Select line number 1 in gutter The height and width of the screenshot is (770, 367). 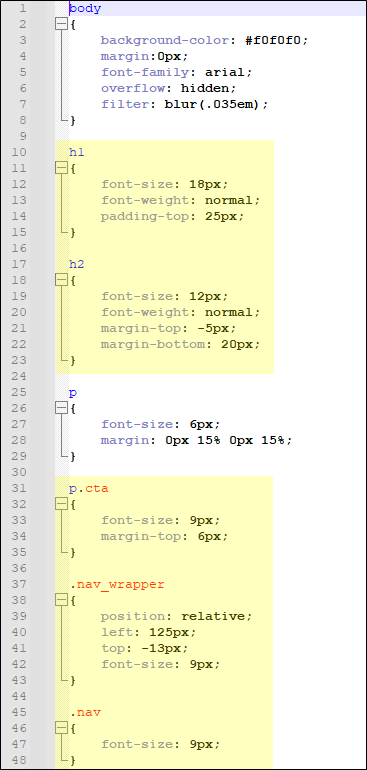[23, 9]
